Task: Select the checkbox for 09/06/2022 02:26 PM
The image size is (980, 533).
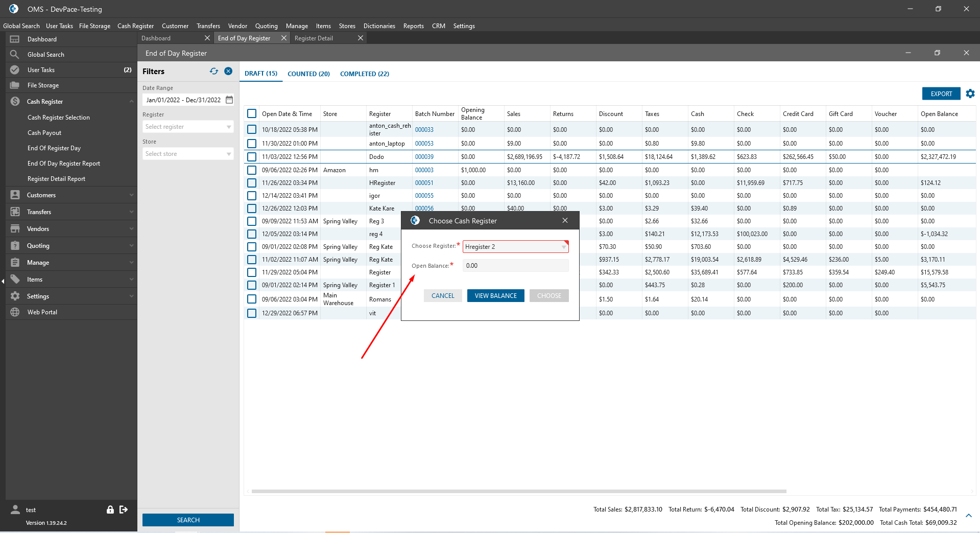Action: (x=252, y=170)
